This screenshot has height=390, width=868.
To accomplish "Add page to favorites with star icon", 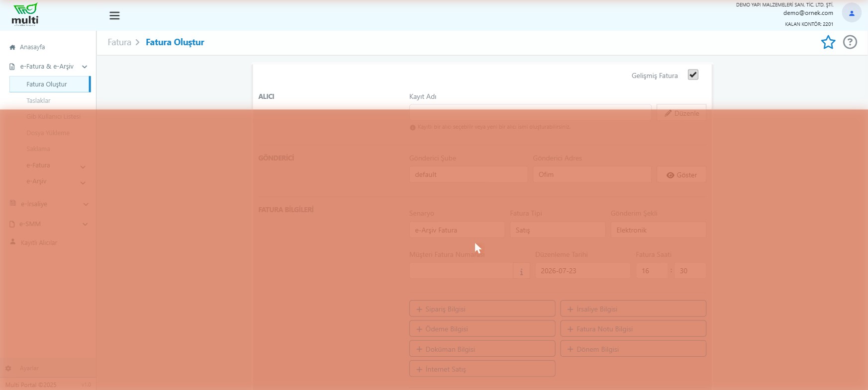I will tap(828, 42).
